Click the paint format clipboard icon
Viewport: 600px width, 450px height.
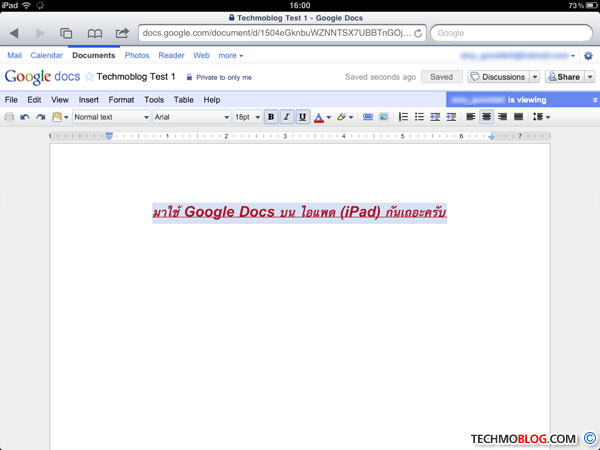57,117
